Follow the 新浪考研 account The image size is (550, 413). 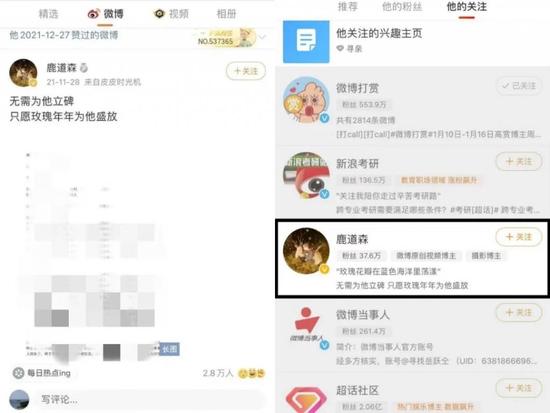(519, 161)
